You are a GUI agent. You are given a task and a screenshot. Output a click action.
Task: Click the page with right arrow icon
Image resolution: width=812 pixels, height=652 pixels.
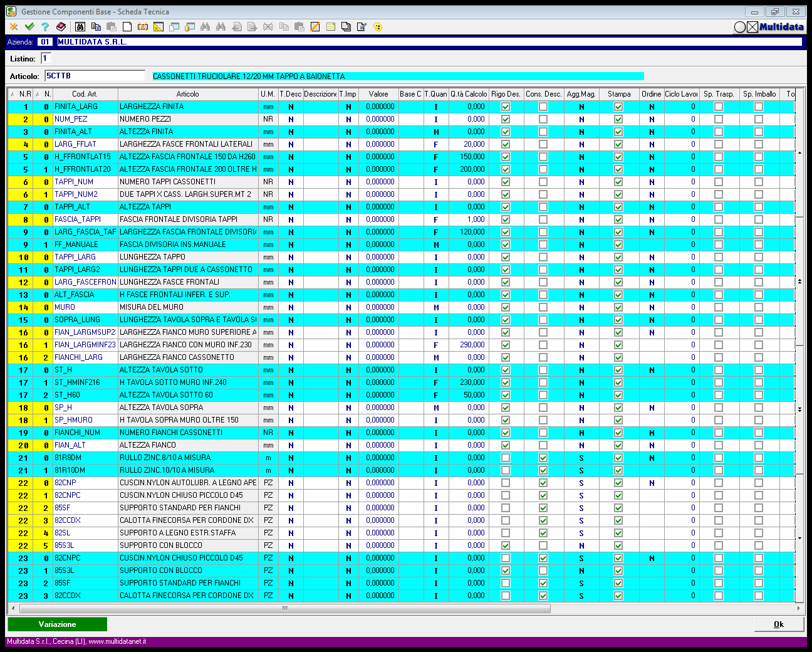pyautogui.click(x=252, y=26)
